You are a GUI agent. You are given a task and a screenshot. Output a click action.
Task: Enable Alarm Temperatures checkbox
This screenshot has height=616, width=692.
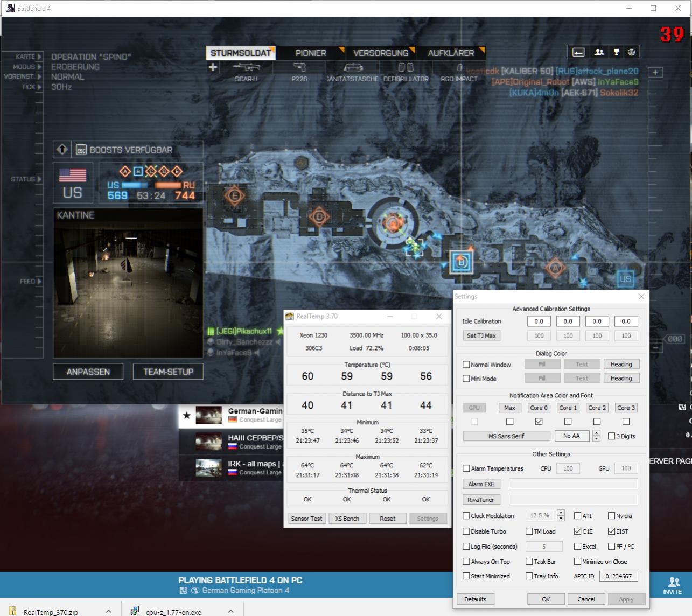466,468
